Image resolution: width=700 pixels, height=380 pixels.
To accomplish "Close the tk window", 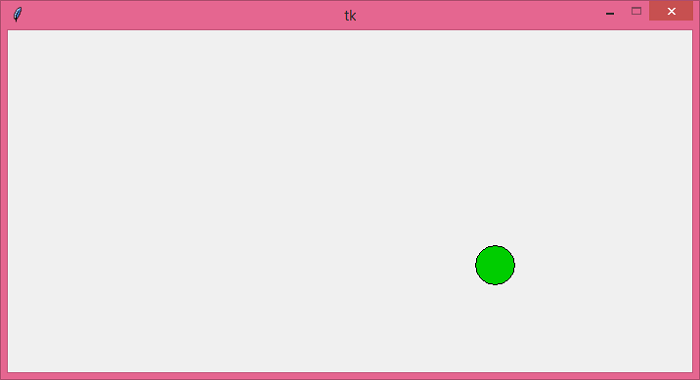I will click(671, 11).
